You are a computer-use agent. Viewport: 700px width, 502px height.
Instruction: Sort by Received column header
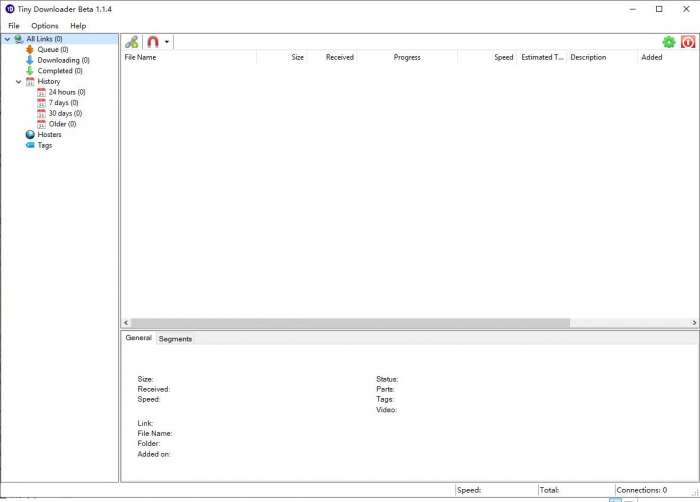point(332,57)
